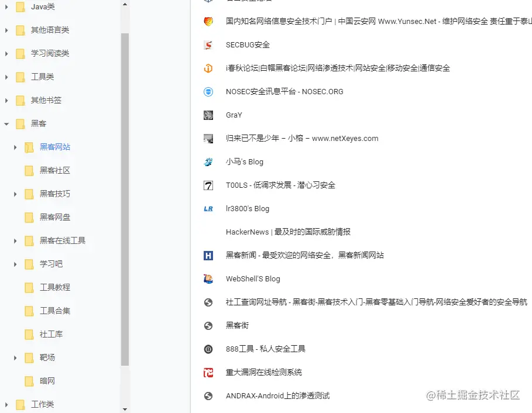Click the i春秋论坛 orange favicon
This screenshot has height=413, width=532.
tap(208, 68)
